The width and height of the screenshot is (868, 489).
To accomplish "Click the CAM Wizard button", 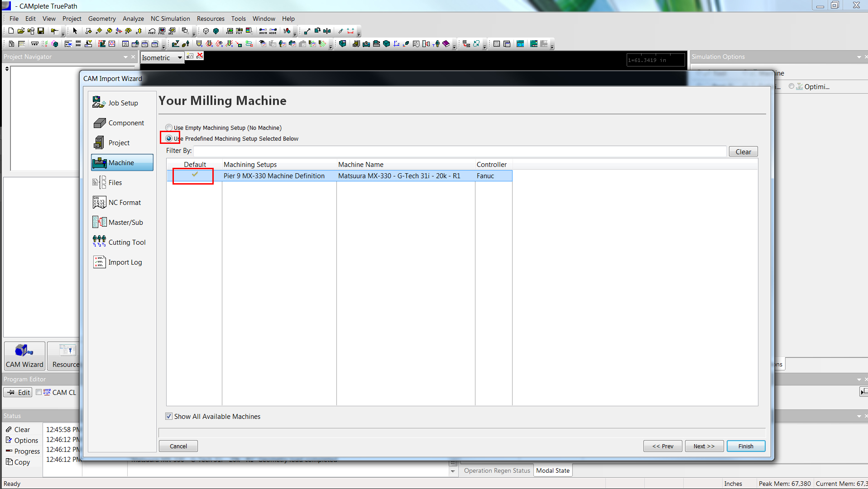I will (24, 356).
